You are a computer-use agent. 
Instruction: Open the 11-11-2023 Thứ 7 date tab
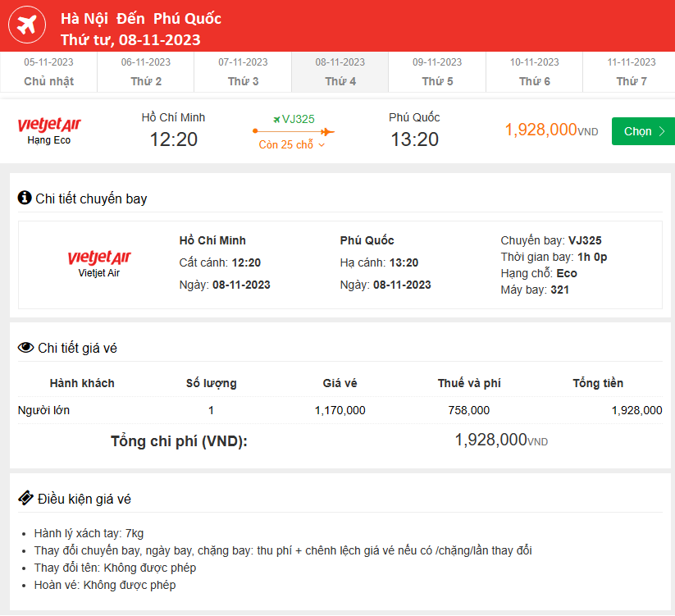[632, 72]
